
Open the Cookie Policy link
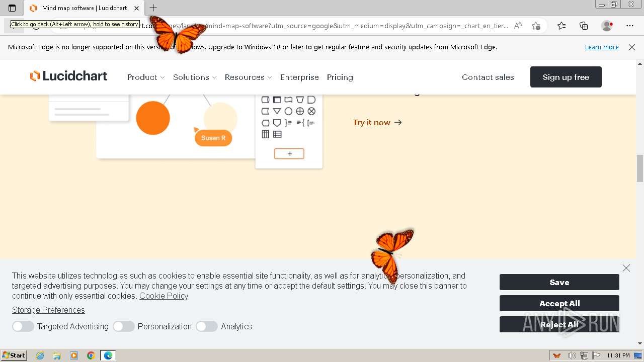(x=164, y=296)
